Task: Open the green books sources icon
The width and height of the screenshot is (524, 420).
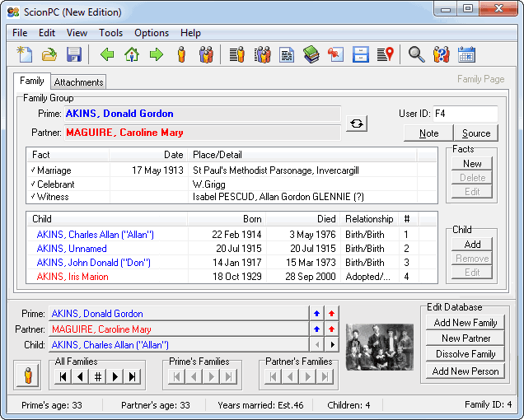Action: (x=311, y=54)
